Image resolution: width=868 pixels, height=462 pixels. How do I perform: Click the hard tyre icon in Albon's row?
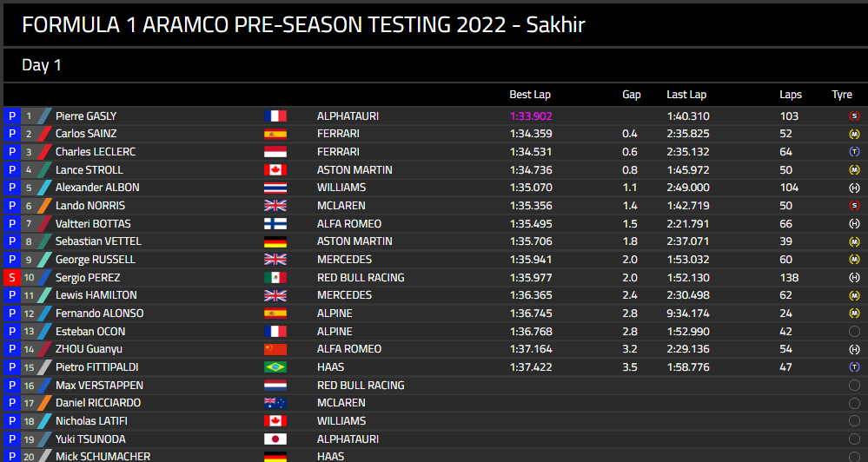pos(854,188)
